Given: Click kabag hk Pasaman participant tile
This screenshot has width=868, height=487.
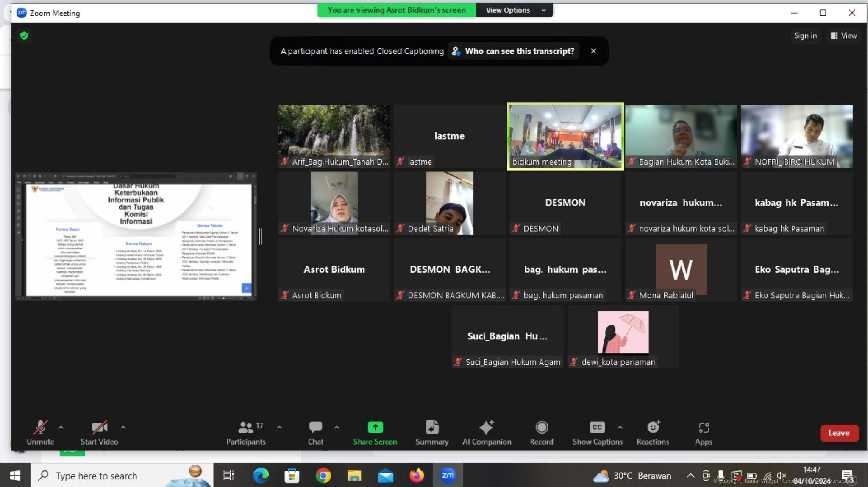Looking at the screenshot, I should click(796, 203).
